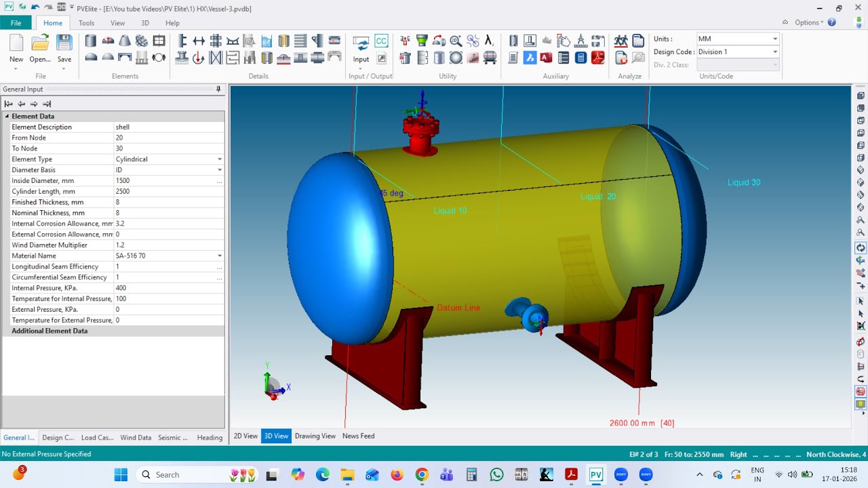Open the Units dropdown showing MM
Screen dimensions: 868x488
775,39
